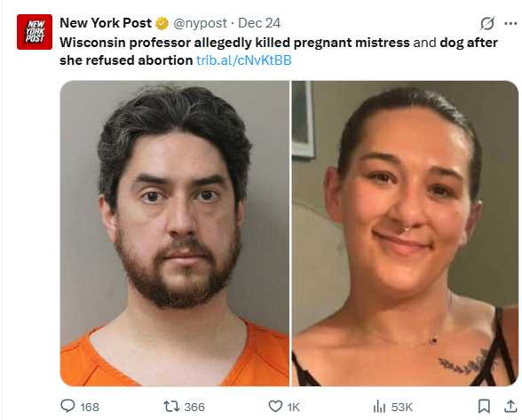522x420 pixels.
Task: Open the view analytics bar-chart icon
Action: [x=379, y=407]
